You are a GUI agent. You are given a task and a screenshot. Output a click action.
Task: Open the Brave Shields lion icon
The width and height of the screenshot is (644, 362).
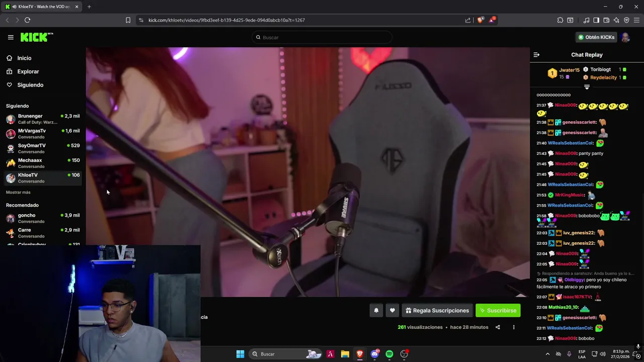480,20
